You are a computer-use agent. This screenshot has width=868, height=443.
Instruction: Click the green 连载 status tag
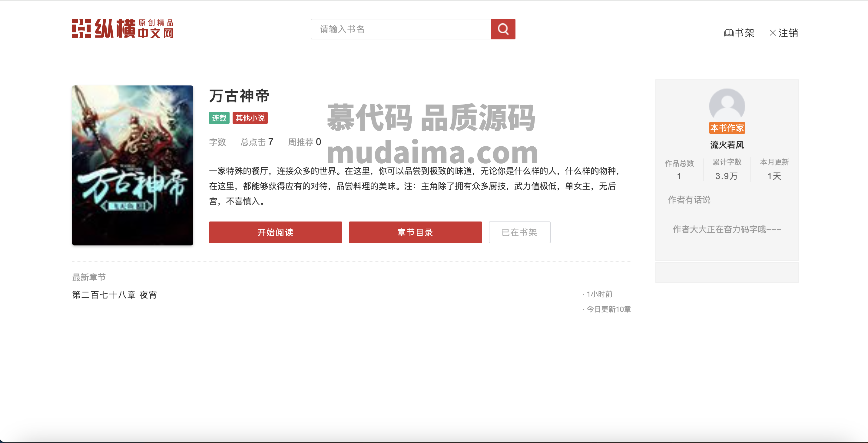pos(219,118)
